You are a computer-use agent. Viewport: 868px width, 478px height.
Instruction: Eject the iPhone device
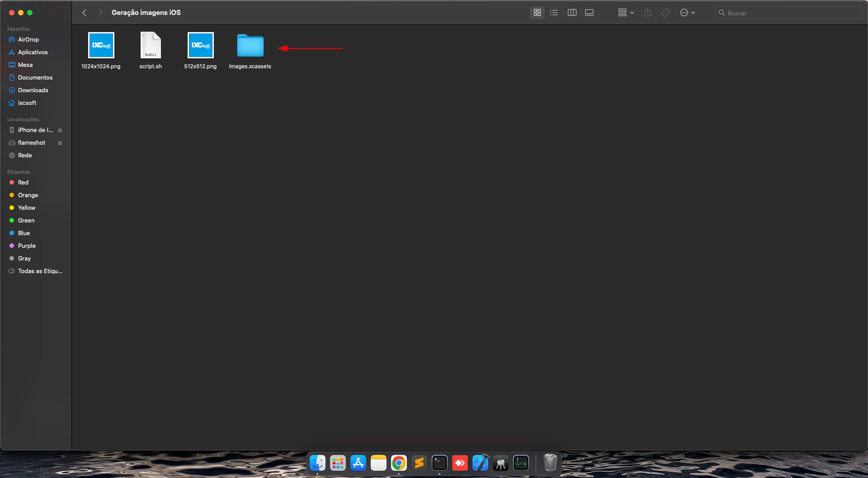pos(60,130)
